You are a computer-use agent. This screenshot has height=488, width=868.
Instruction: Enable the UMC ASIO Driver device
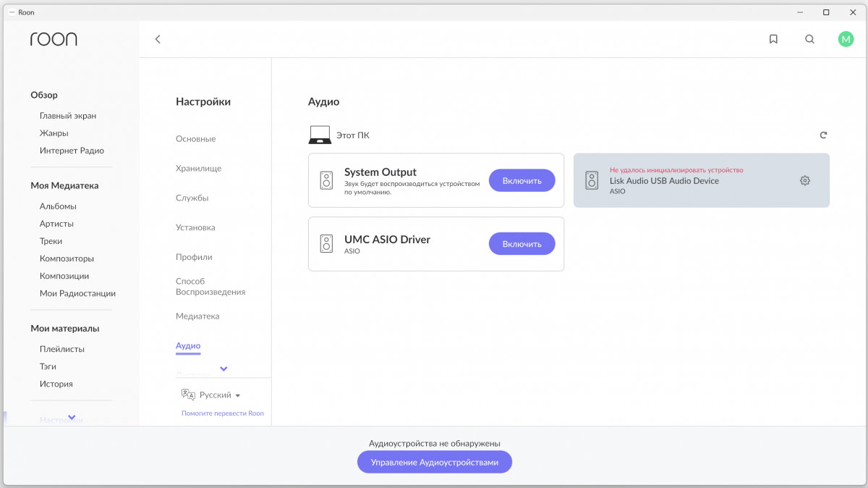[522, 244]
